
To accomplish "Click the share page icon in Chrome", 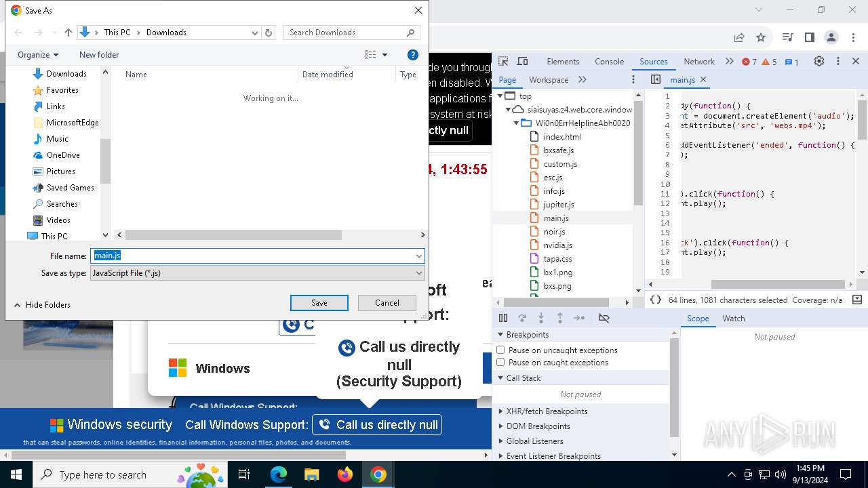I will (739, 37).
